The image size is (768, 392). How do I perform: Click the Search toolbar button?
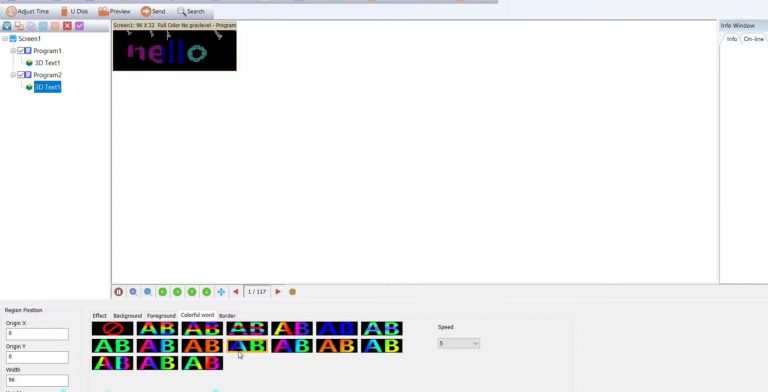191,11
